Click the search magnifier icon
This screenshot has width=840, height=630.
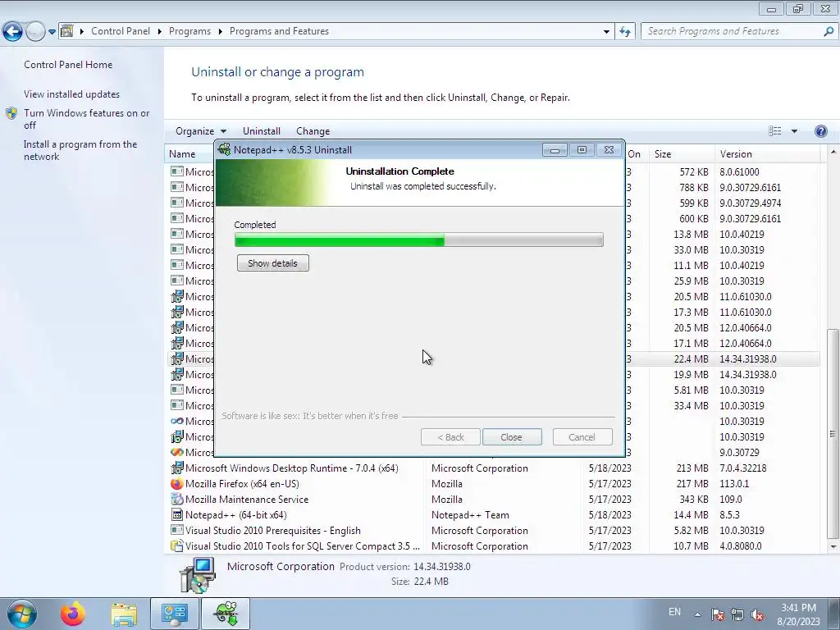point(829,32)
